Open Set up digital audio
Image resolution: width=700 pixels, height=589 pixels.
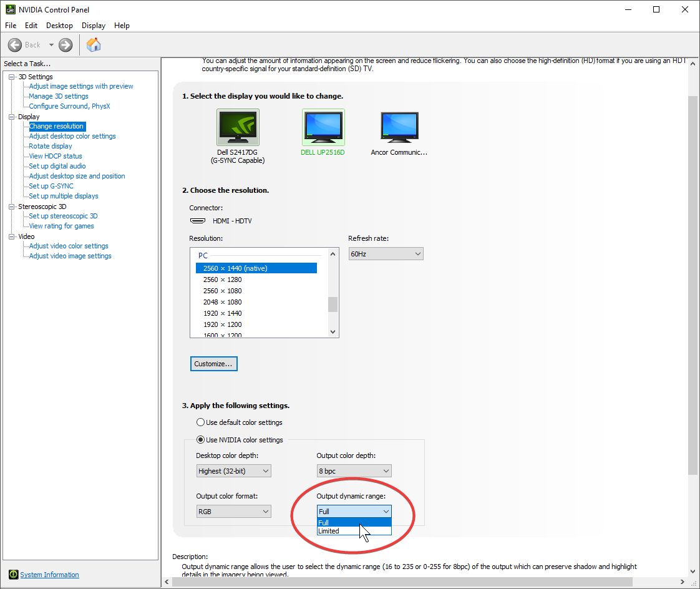point(57,166)
